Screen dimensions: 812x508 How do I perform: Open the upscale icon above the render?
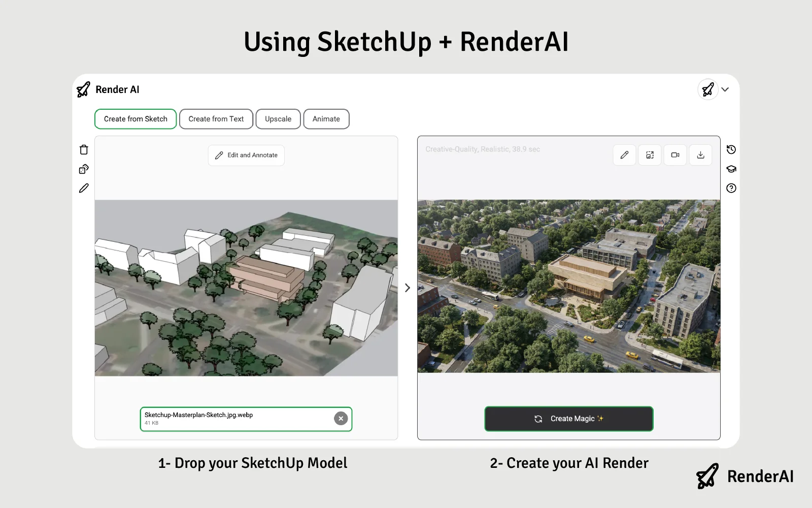(650, 155)
